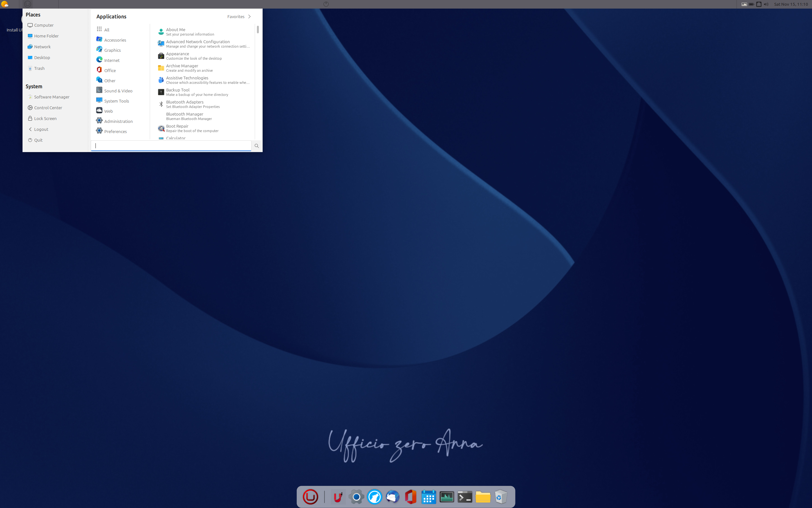Click the weather icon in top panel
812x508 pixels.
pos(4,4)
